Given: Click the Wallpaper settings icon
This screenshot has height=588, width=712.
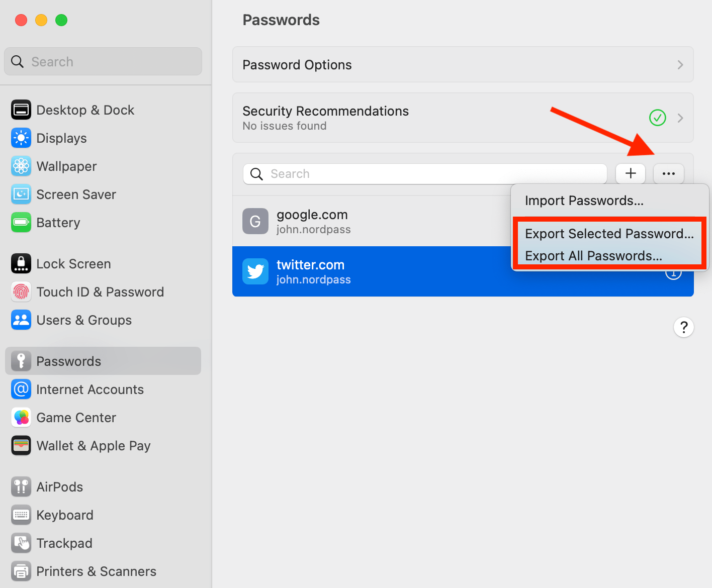Looking at the screenshot, I should (x=21, y=166).
